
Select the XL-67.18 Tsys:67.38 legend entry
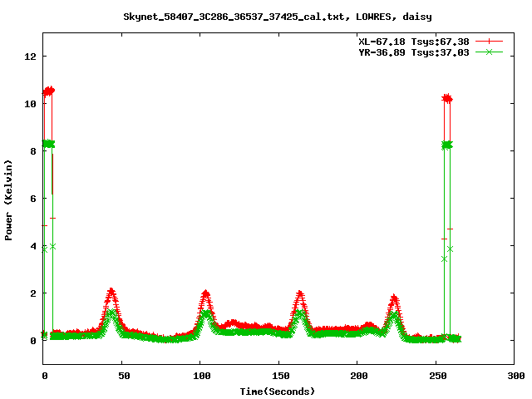coord(414,42)
